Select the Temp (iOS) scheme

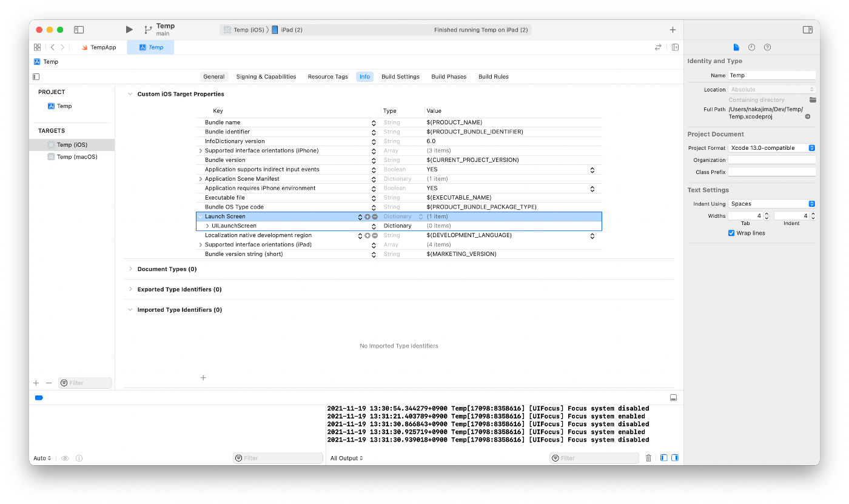pyautogui.click(x=244, y=30)
